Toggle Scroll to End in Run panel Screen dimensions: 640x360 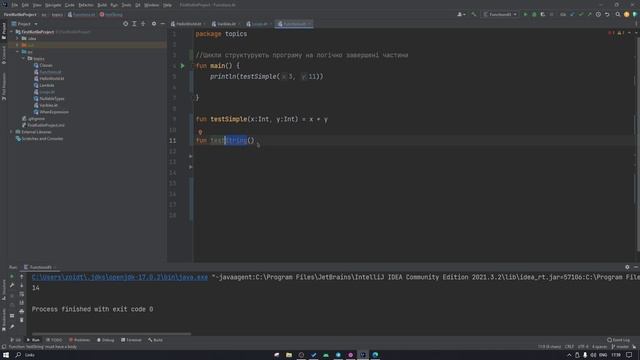[x=22, y=303]
